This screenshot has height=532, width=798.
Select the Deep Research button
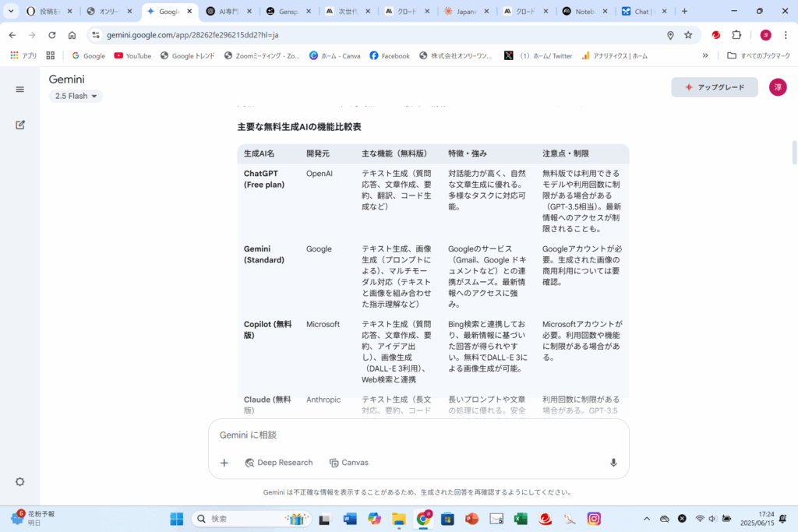point(279,463)
